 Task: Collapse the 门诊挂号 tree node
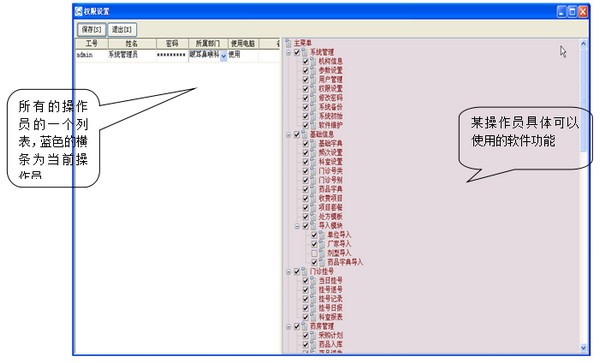289,272
